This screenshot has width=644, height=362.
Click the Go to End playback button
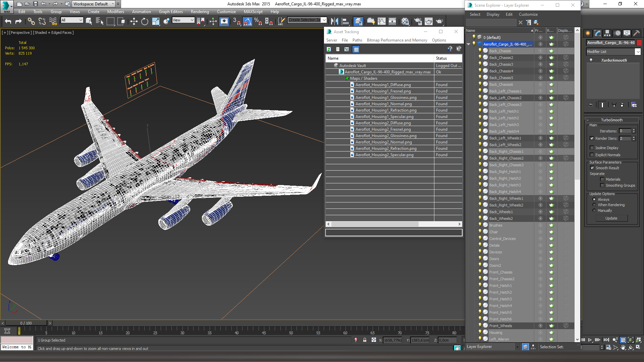click(606, 340)
